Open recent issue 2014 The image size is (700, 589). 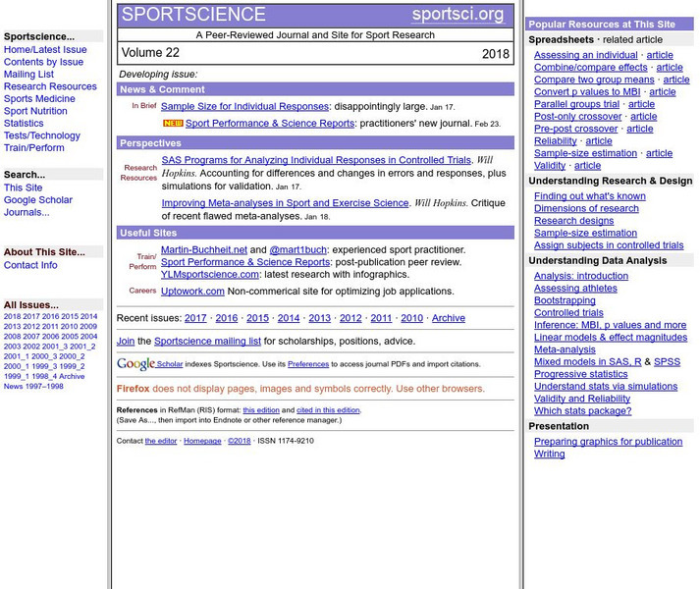(x=289, y=318)
